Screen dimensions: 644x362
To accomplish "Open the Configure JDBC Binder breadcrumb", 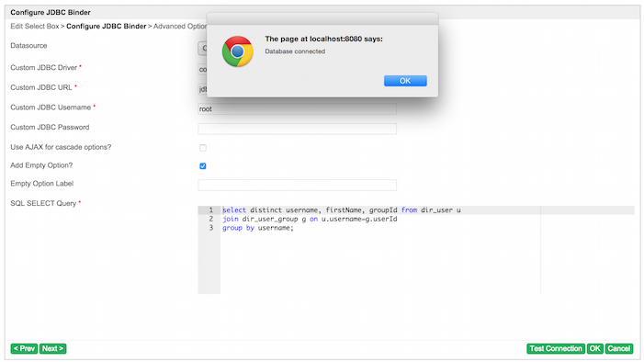I will coord(106,27).
